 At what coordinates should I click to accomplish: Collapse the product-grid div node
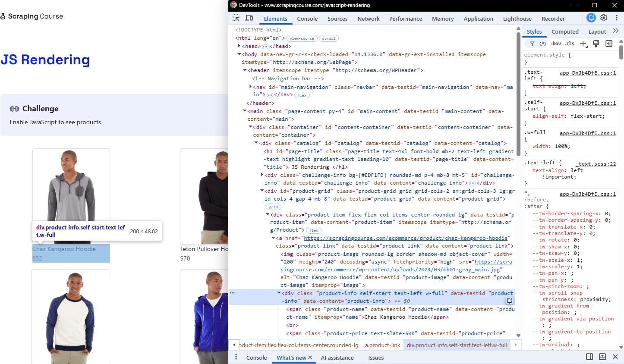tap(262, 191)
